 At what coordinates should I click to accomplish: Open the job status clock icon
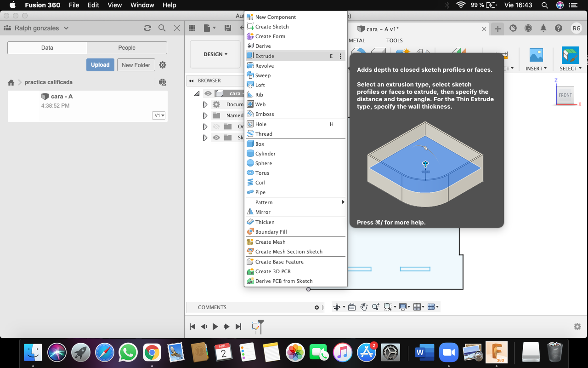[528, 28]
